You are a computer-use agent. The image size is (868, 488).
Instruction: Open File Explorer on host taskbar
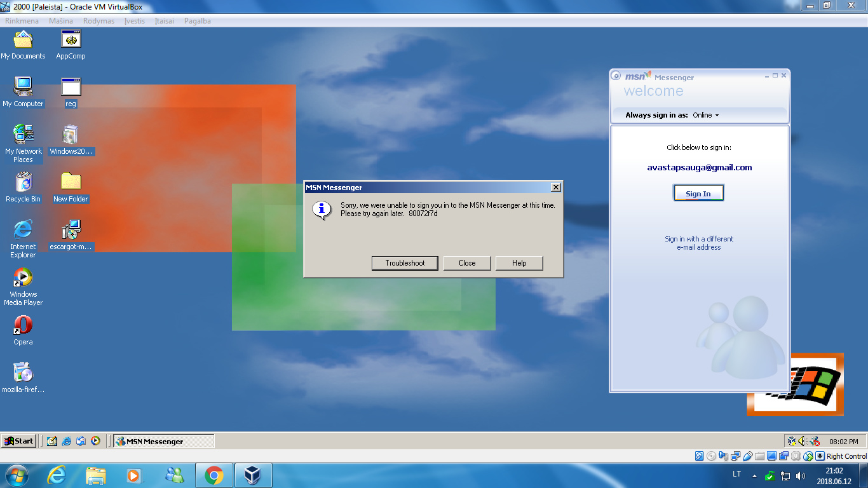click(96, 475)
